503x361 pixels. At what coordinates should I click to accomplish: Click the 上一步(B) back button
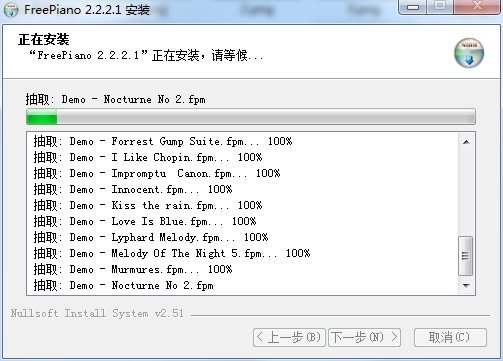click(289, 338)
